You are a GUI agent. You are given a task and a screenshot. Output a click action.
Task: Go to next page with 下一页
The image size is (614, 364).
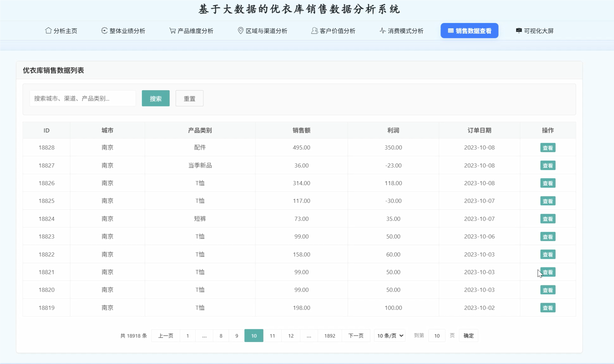click(x=356, y=336)
